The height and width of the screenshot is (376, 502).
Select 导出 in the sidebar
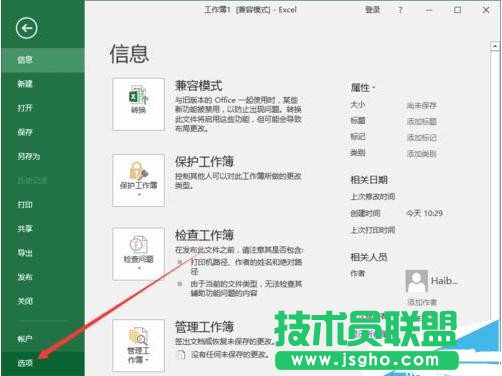tap(43, 253)
